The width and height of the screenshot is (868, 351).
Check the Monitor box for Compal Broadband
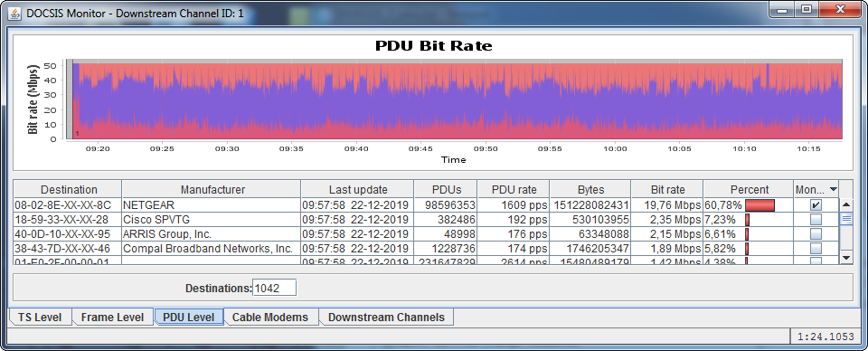point(816,249)
